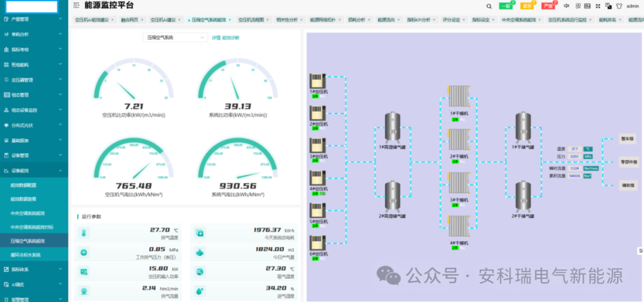The width and height of the screenshot is (644, 302).
Task: Click the 详情 link
Action: point(216,38)
